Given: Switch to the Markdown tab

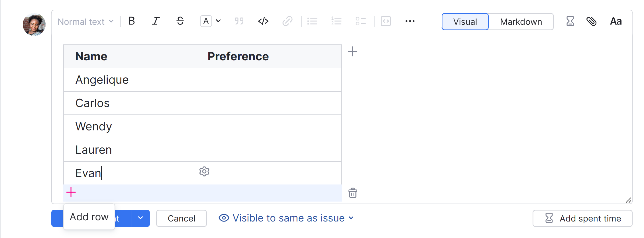Looking at the screenshot, I should pos(521,22).
